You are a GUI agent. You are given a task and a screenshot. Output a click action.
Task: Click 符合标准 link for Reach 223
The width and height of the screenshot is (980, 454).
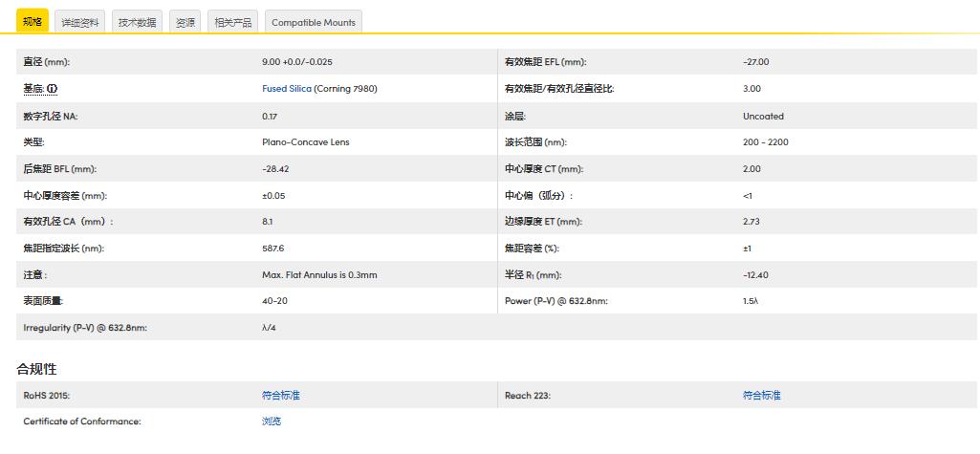point(761,395)
